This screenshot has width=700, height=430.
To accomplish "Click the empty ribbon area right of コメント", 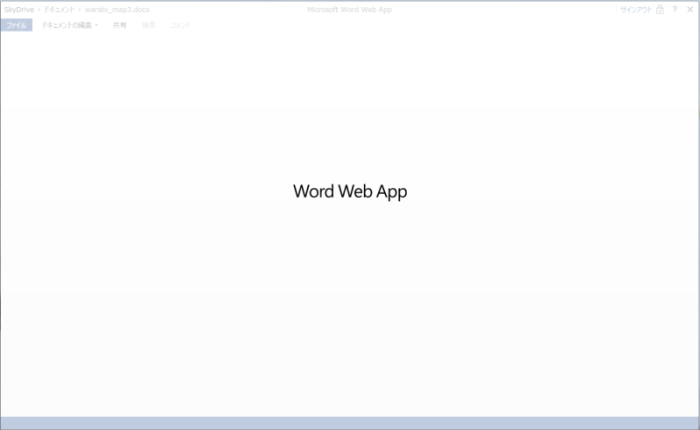I will tap(400, 24).
